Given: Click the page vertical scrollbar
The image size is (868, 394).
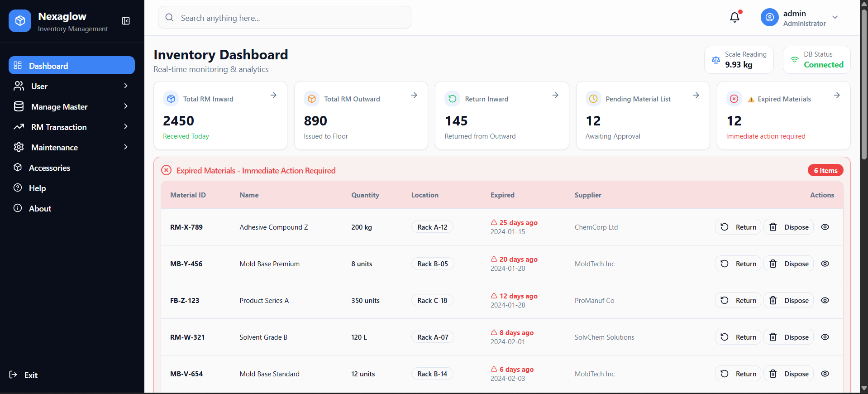Looking at the screenshot, I should [x=863, y=91].
